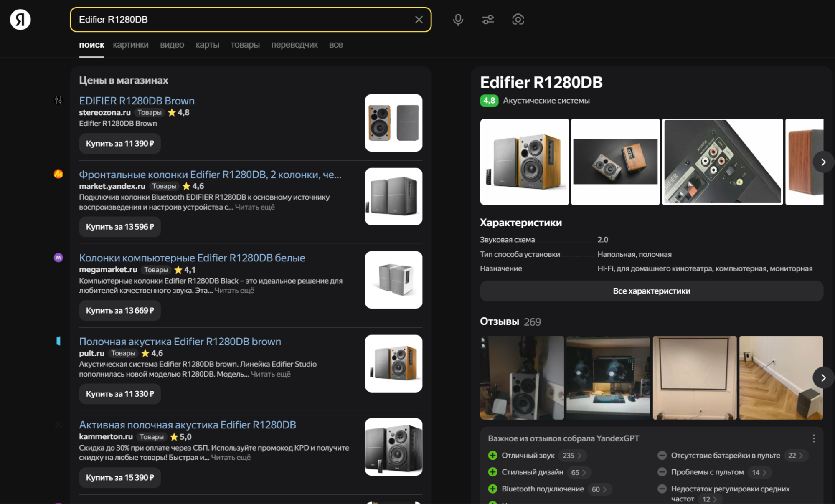835x504 pixels.
Task: Start voice search with microphone icon
Action: coord(458,20)
